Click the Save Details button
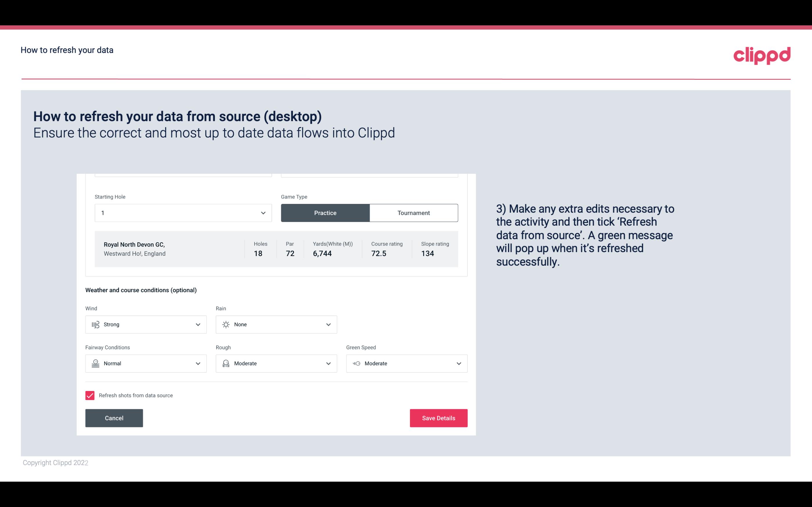 [438, 418]
